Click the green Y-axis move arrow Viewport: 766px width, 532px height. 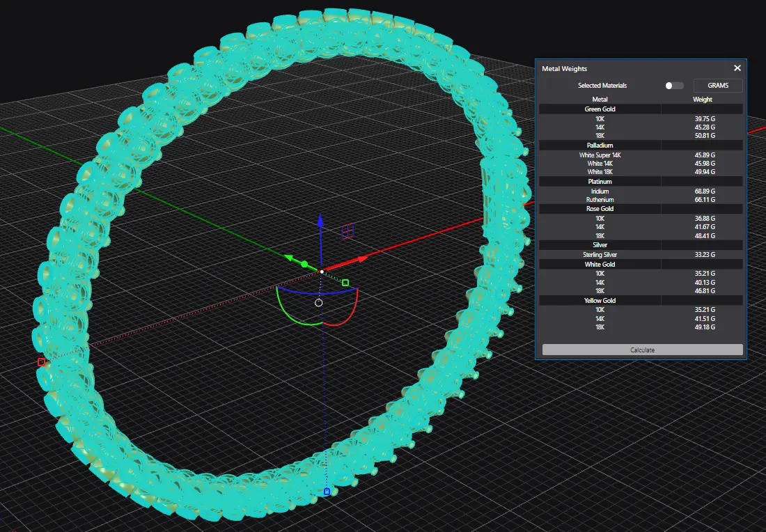click(x=288, y=258)
